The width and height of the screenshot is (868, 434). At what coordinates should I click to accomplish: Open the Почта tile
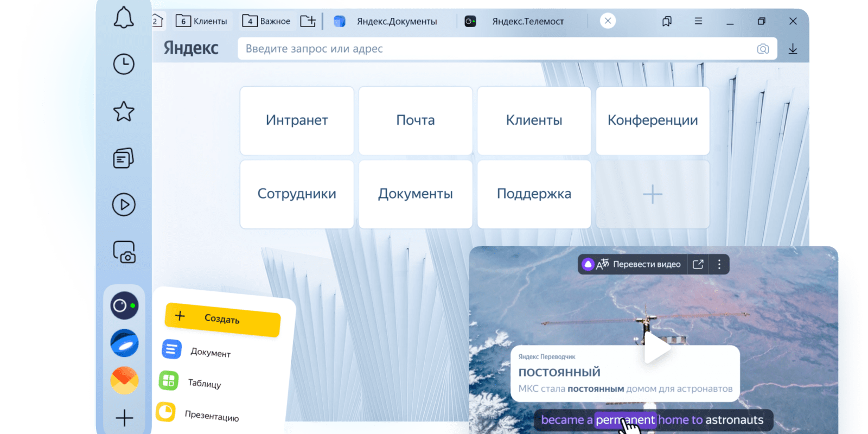[416, 120]
